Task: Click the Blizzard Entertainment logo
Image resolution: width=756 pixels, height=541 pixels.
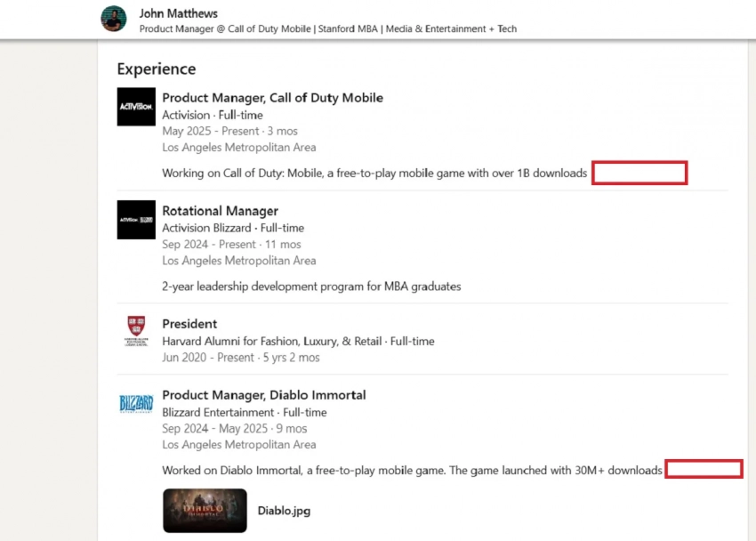Action: coord(136,404)
